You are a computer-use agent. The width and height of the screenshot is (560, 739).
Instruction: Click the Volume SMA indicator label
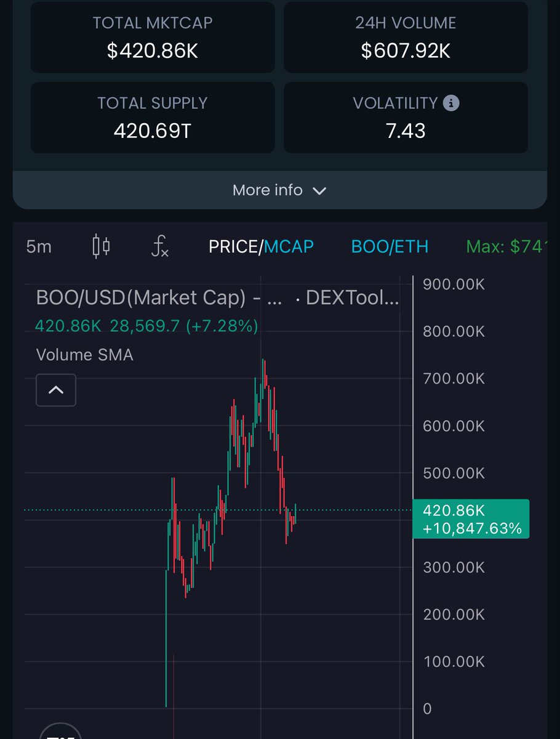85,355
